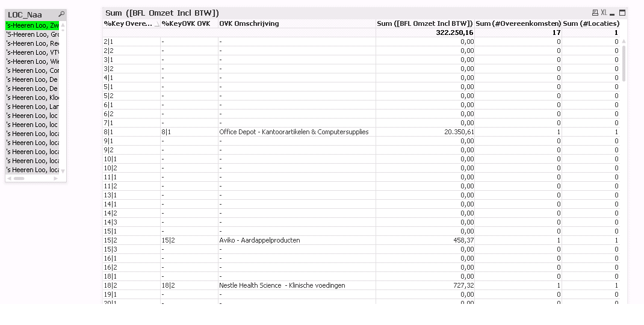Click the Sum (#Locaties) column header
The image size is (644, 325).
point(591,23)
